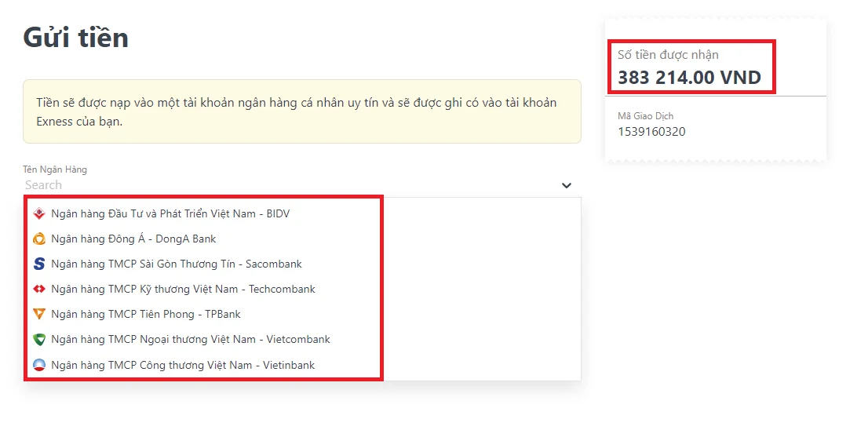Click the TPBank logo icon
Screen dimensions: 868x430
(x=38, y=315)
